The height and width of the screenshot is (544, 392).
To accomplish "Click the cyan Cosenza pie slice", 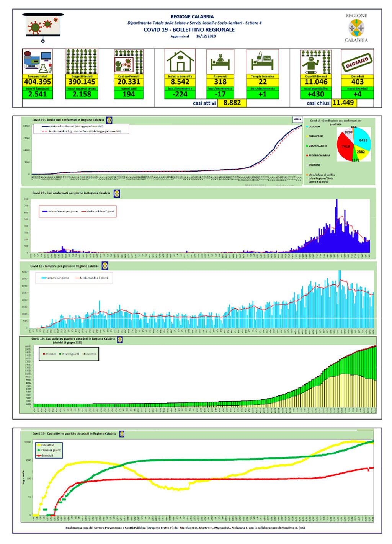I will coord(362,138).
